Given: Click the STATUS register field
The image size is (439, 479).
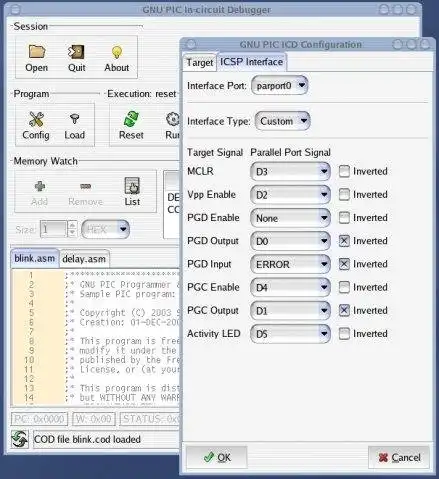Looking at the screenshot, I should click(150, 419).
